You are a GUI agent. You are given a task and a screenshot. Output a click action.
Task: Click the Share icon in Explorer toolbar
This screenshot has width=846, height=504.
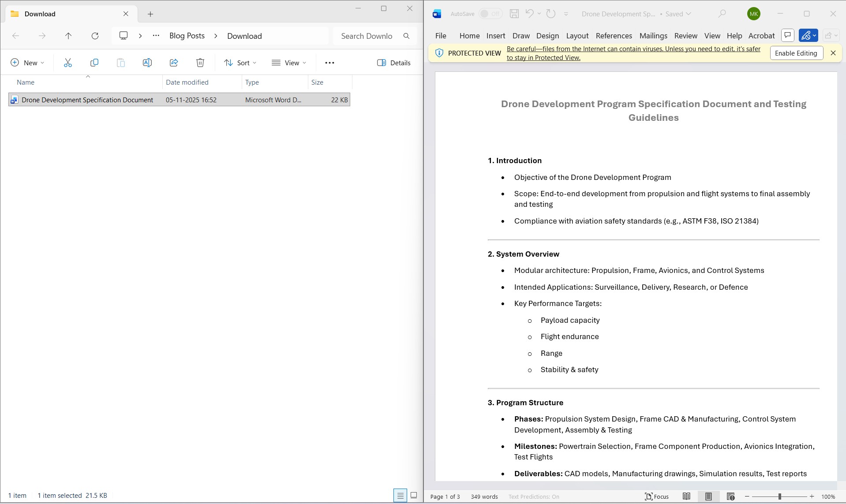[174, 63]
